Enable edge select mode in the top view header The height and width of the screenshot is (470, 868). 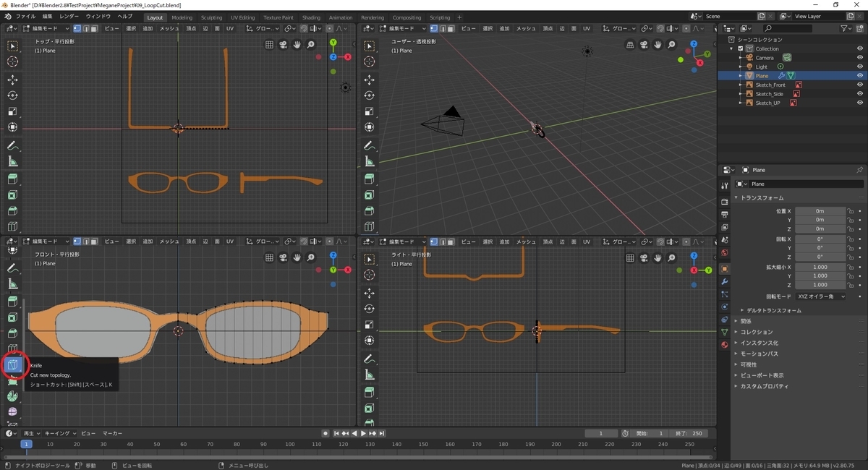(85, 28)
